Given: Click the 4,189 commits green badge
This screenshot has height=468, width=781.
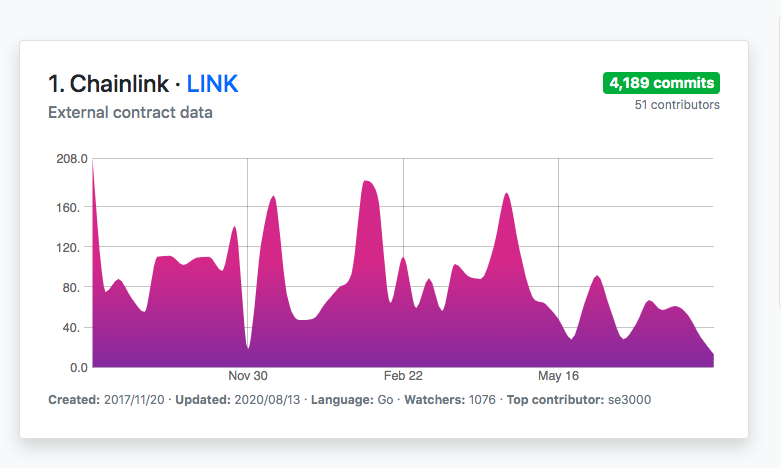Looking at the screenshot, I should pos(661,83).
